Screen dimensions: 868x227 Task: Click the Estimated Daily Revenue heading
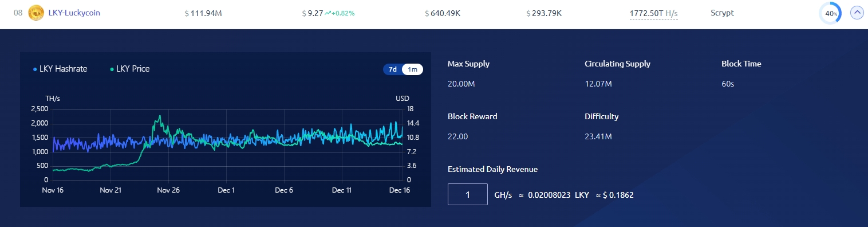492,169
